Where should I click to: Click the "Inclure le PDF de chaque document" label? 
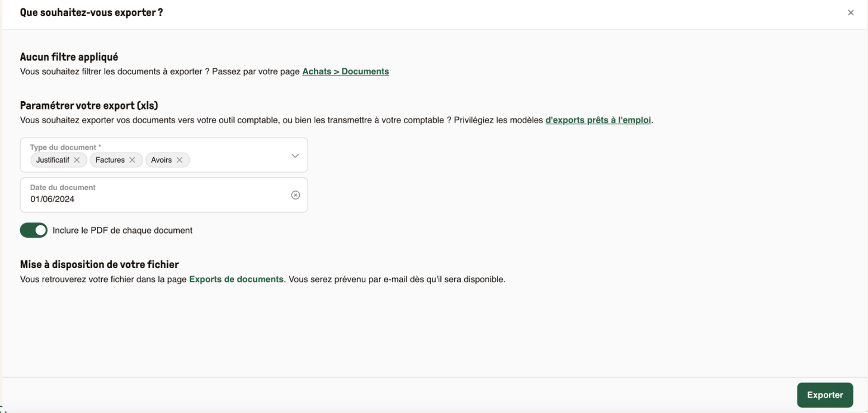pyautogui.click(x=123, y=230)
